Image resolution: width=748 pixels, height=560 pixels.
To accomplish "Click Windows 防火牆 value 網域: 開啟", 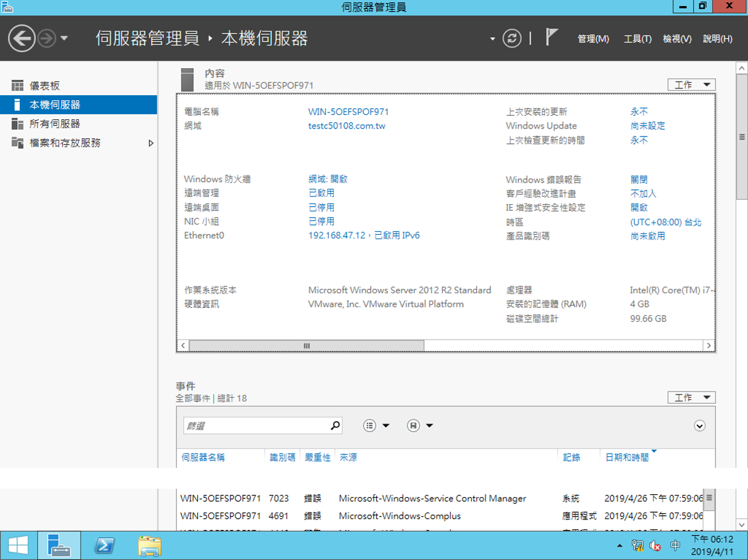I will pos(328,179).
